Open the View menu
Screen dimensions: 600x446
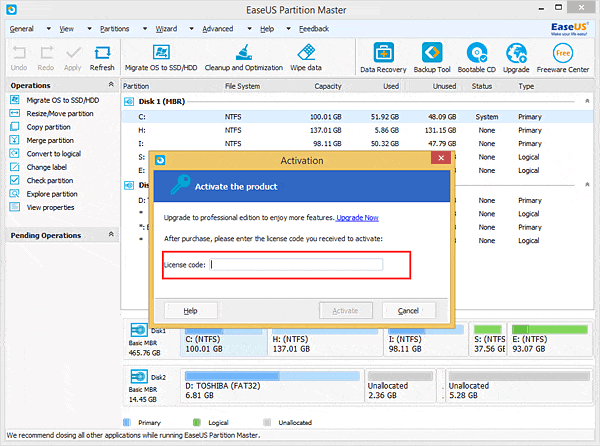[66, 29]
